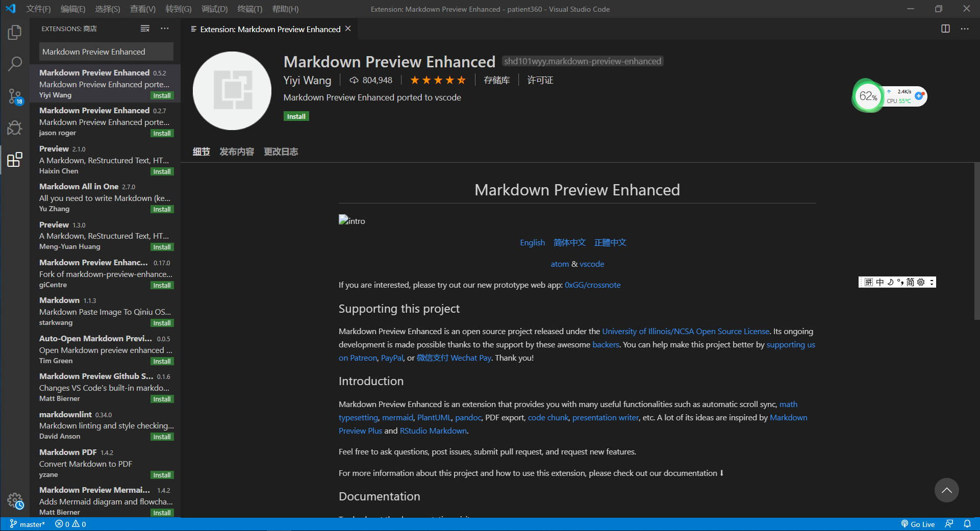980x531 pixels.
Task: Click the extension page vertical scrollbar
Action: pyautogui.click(x=976, y=241)
